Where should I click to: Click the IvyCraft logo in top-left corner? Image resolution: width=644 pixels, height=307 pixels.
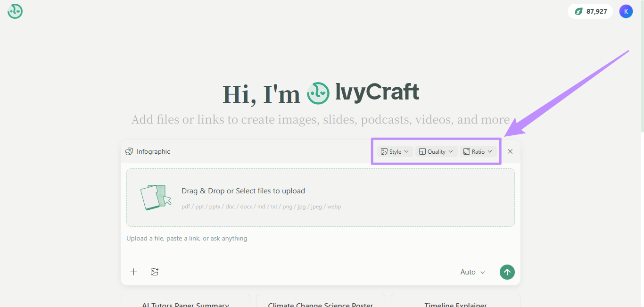[x=15, y=11]
